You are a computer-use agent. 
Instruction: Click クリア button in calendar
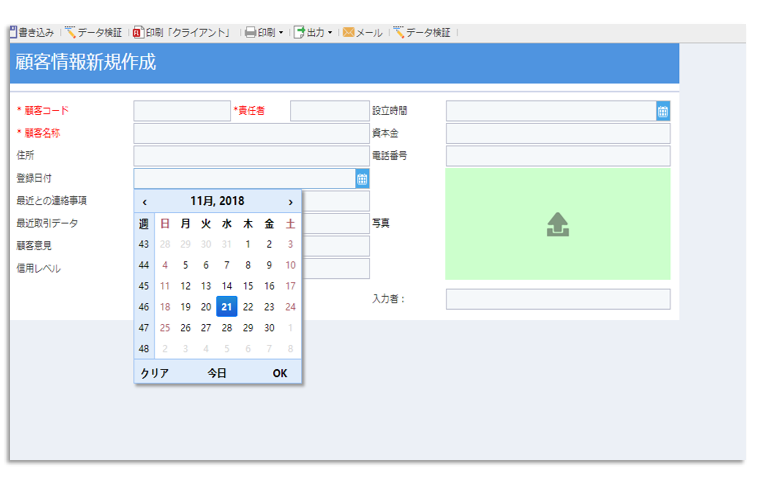(x=155, y=373)
